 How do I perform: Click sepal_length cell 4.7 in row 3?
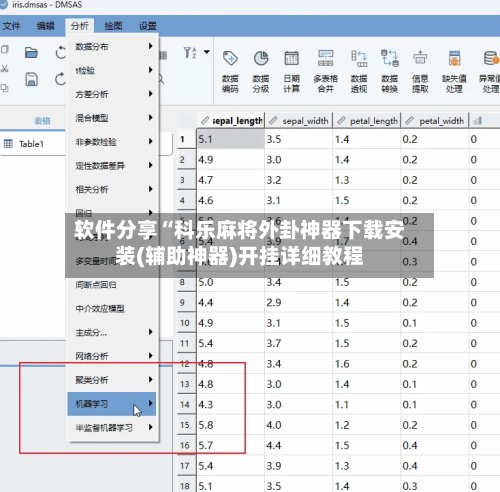231,180
